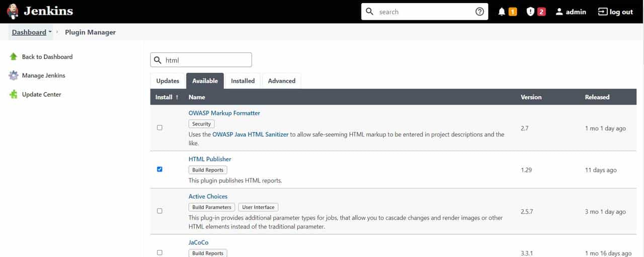Open orange notification count badge 1
The height and width of the screenshot is (257, 644).
[x=513, y=12]
